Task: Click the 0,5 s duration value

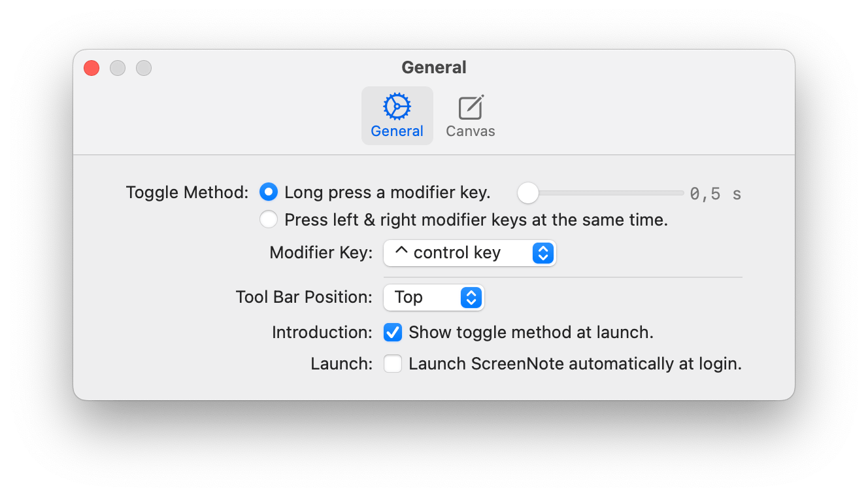Action: [x=716, y=194]
